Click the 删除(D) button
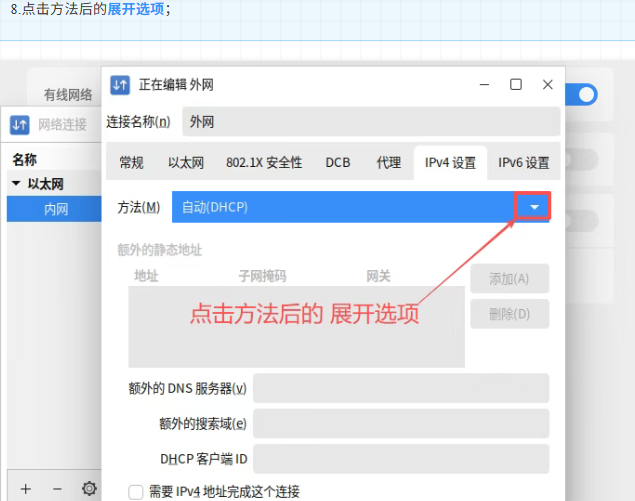The width and height of the screenshot is (635, 501). coord(509,314)
